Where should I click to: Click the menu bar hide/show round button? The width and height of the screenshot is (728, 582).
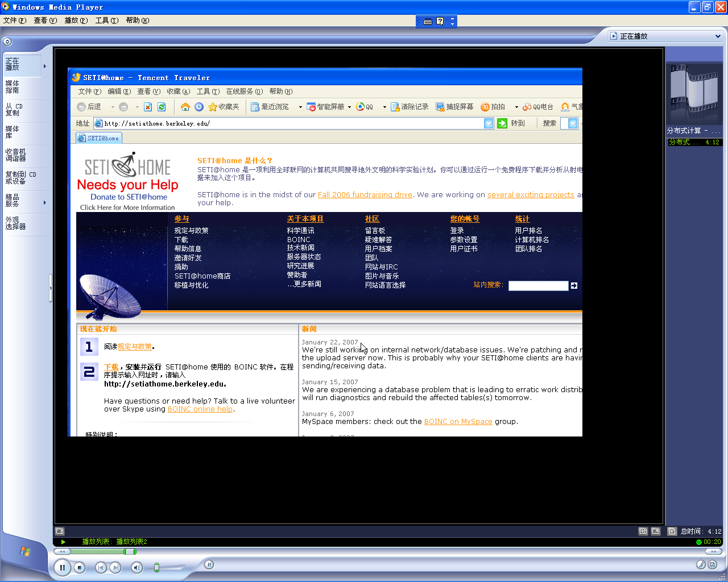7,41
